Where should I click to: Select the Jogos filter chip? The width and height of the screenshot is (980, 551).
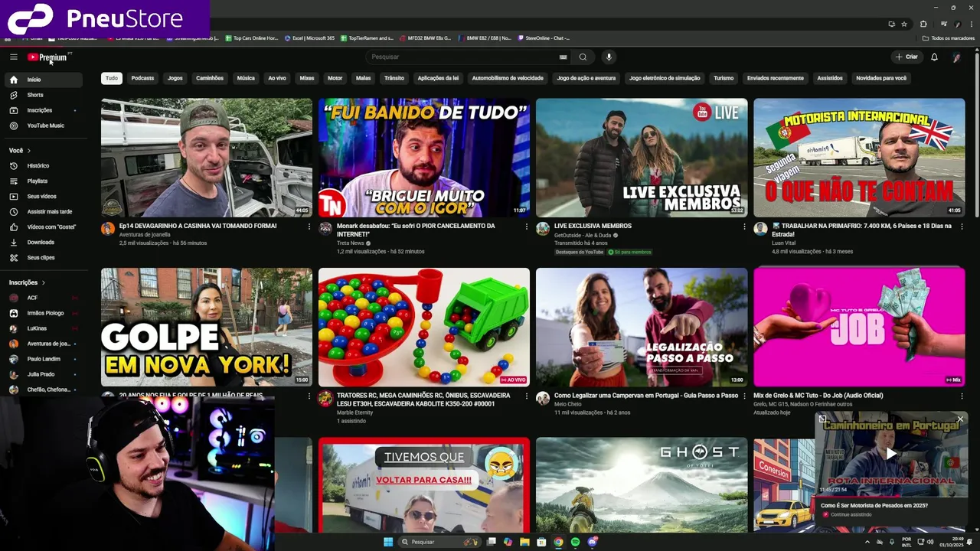point(175,78)
